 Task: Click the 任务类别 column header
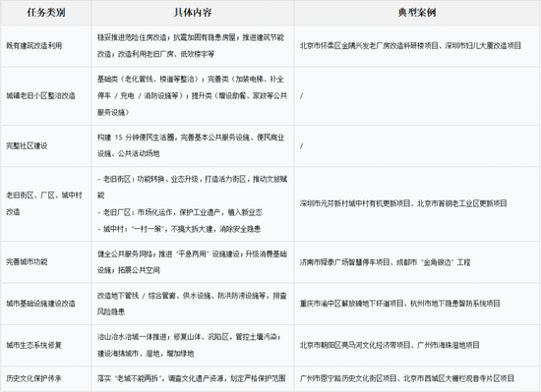[x=46, y=13]
